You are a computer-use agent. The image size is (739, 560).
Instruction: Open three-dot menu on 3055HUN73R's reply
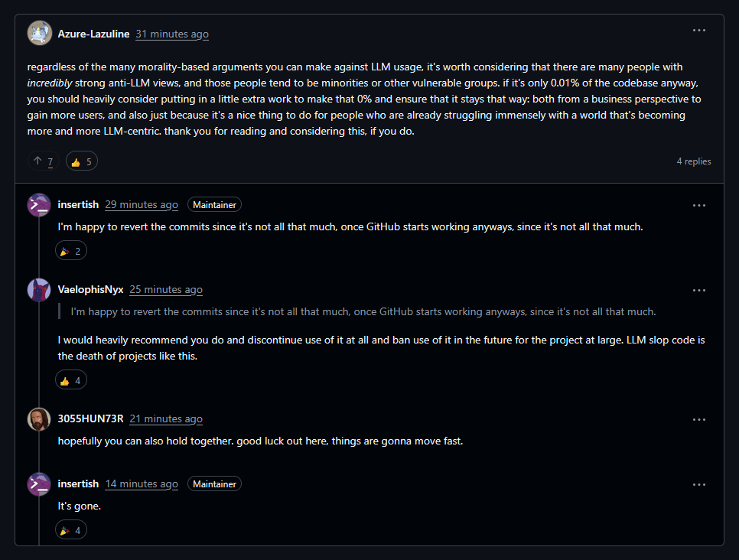[698, 419]
